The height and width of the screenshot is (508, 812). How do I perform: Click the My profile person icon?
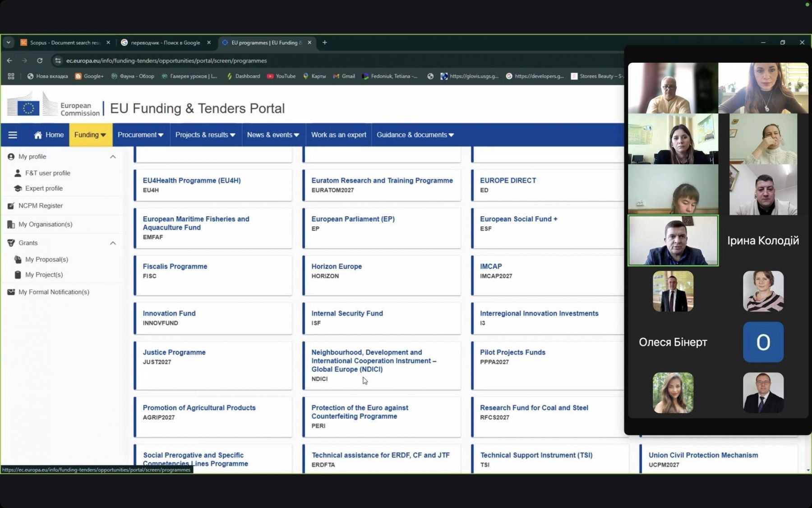pos(11,157)
